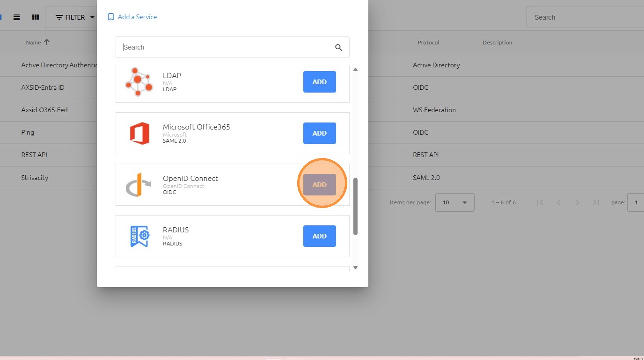Select the REST API row name

click(34, 155)
